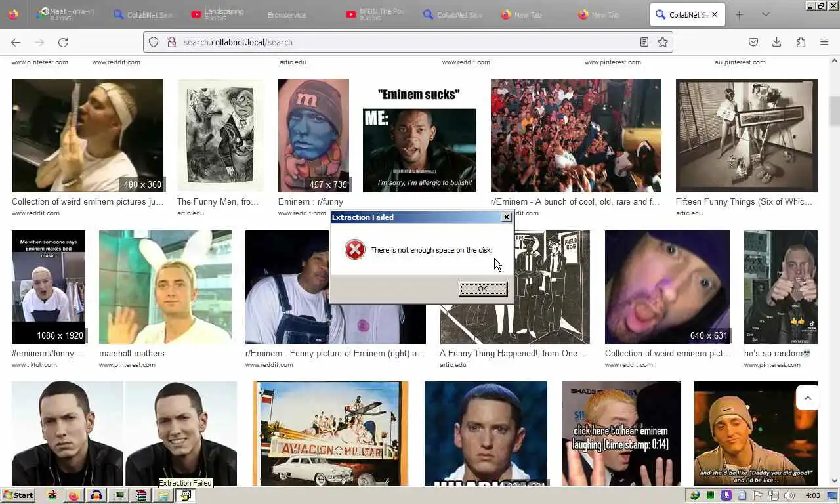Open "he's so random" result title
This screenshot has height=504, width=840.
(x=777, y=354)
